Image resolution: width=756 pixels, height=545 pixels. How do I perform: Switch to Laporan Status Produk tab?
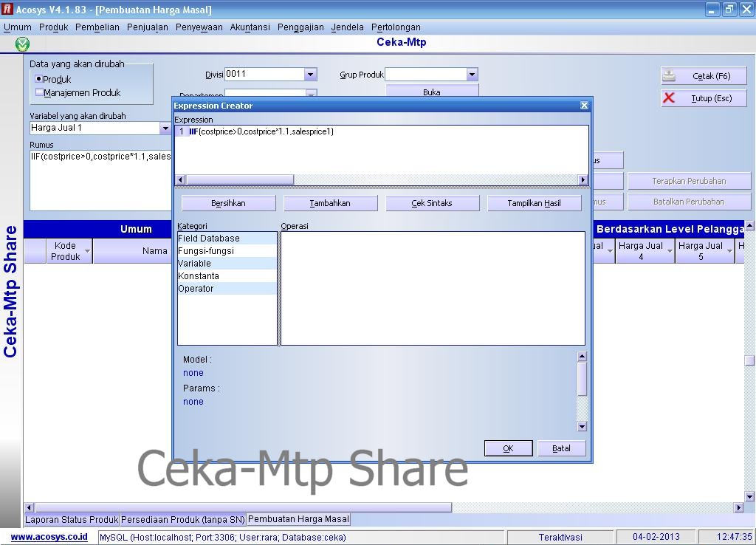click(72, 519)
